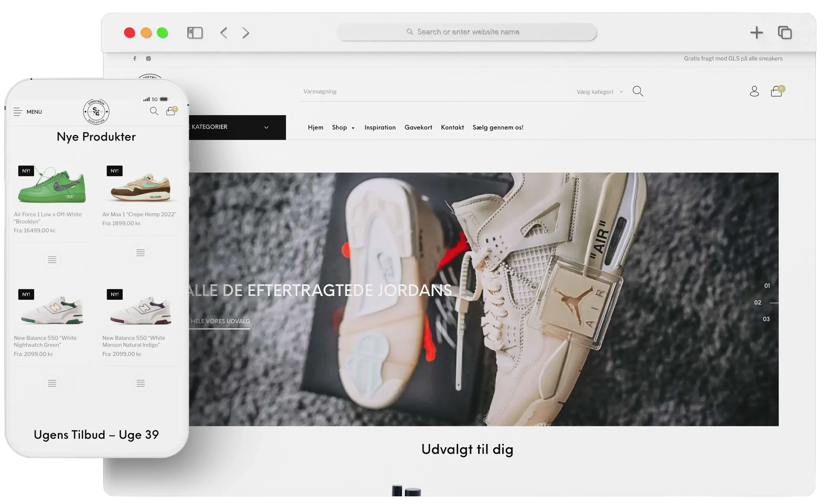Open the Instagram icon in the top bar
The height and width of the screenshot is (504, 829).
tap(148, 59)
